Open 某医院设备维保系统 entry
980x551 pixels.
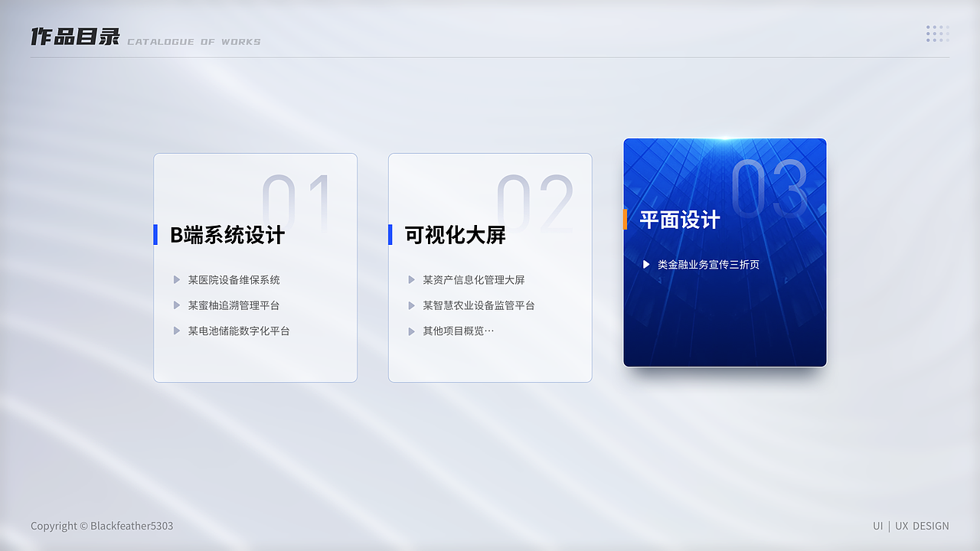(x=234, y=279)
